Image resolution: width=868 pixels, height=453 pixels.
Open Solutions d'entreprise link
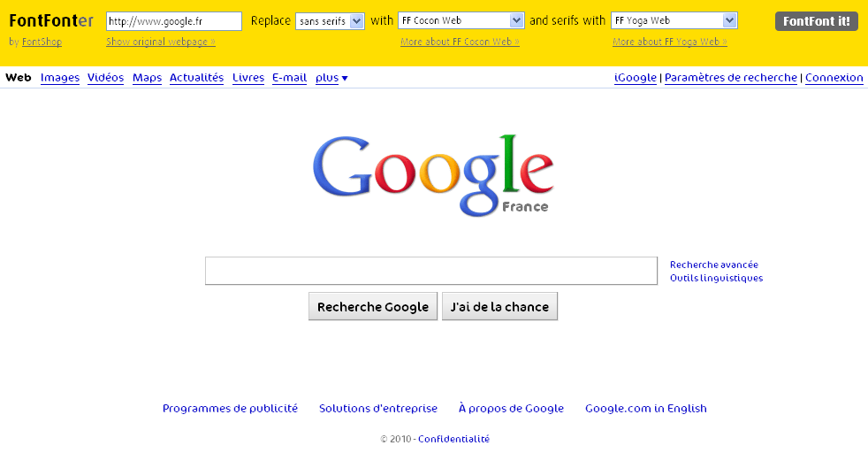378,408
